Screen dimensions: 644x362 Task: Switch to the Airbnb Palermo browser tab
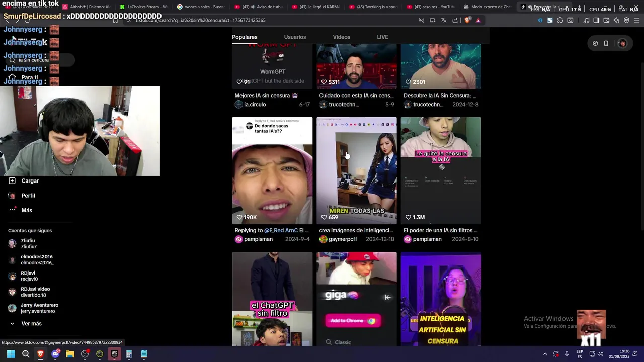pyautogui.click(x=86, y=7)
